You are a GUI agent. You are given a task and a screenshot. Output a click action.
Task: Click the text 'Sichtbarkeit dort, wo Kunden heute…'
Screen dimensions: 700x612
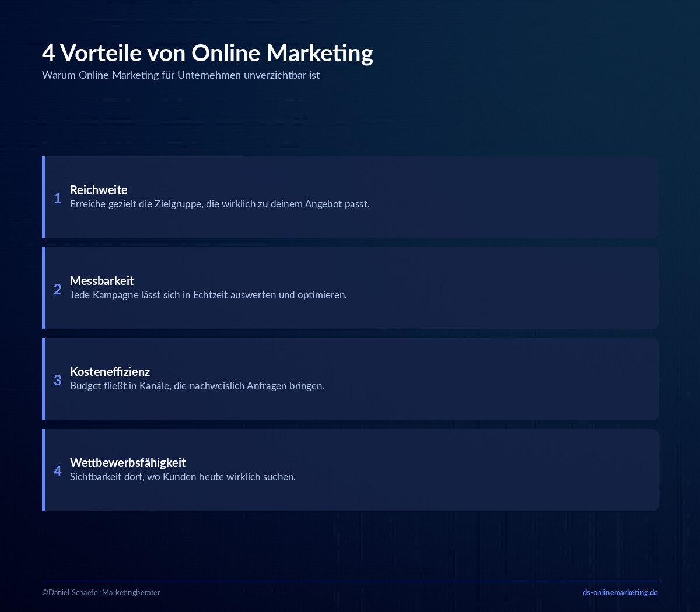pyautogui.click(x=183, y=477)
